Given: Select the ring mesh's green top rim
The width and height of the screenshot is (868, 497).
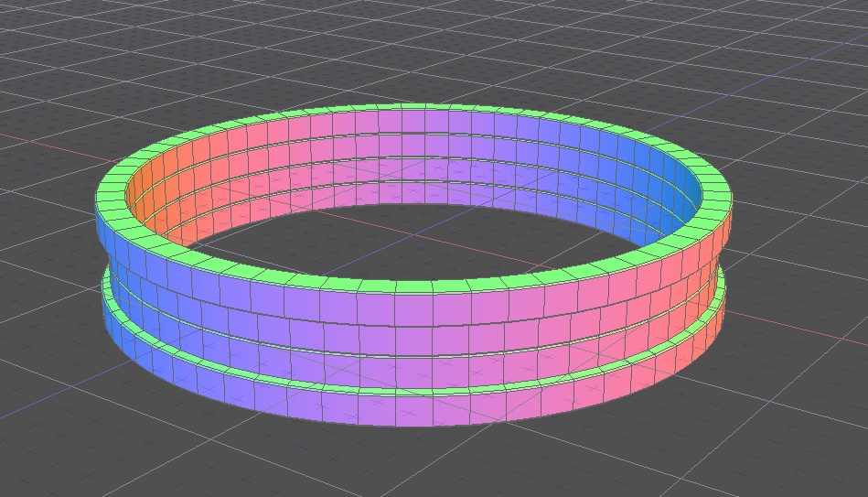Looking at the screenshot, I should click(x=414, y=285).
